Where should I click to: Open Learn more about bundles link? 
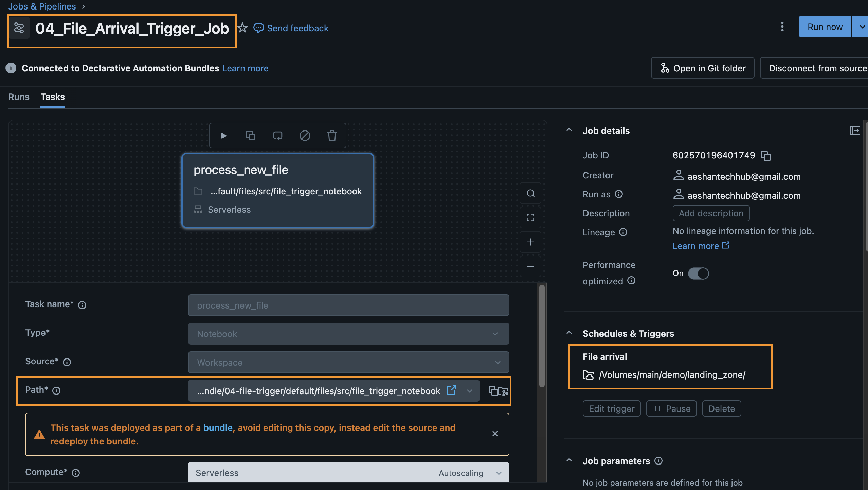tap(245, 68)
